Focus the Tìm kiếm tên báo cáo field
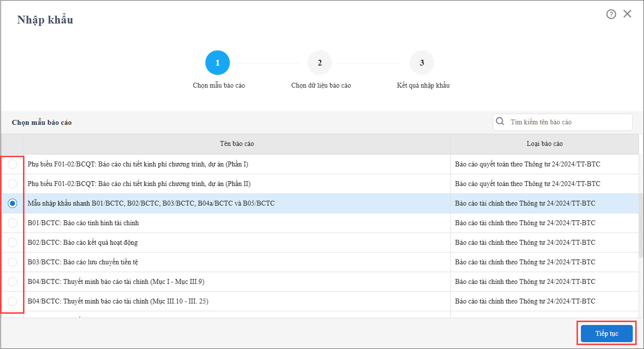This screenshot has width=644, height=349. (562, 122)
